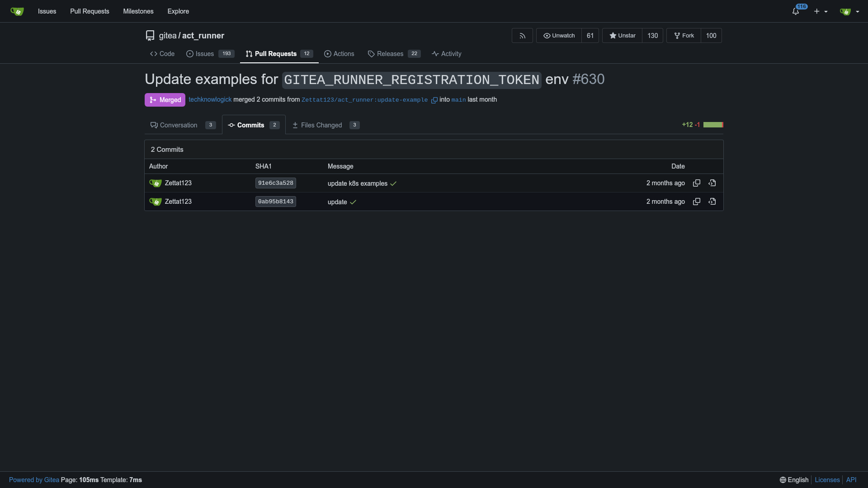Open the Powered by Gitea link
868x488 pixels.
34,480
